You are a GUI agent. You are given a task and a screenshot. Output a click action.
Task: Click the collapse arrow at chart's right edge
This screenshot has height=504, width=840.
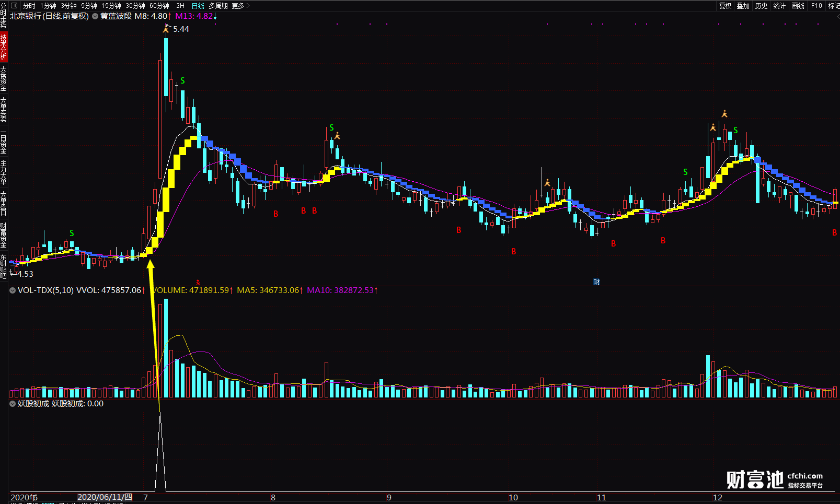[837, 16]
